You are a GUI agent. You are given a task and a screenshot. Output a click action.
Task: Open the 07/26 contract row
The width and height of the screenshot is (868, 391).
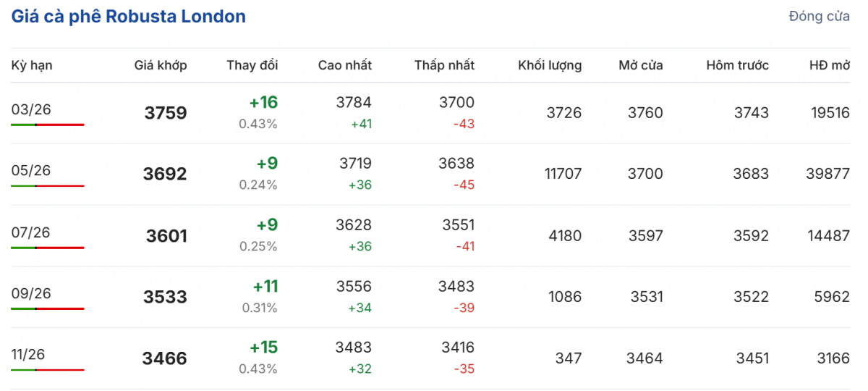click(31, 232)
